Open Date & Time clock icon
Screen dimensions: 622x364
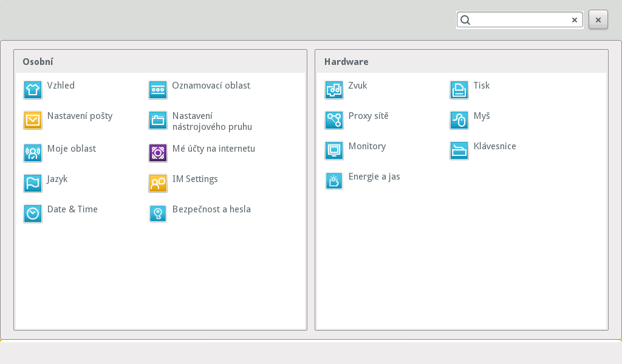coord(33,214)
